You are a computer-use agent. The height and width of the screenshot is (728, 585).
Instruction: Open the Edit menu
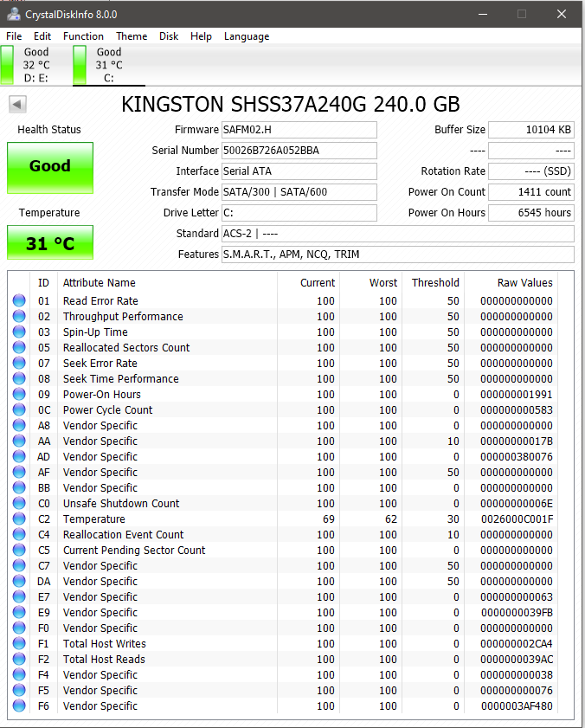pyautogui.click(x=42, y=36)
